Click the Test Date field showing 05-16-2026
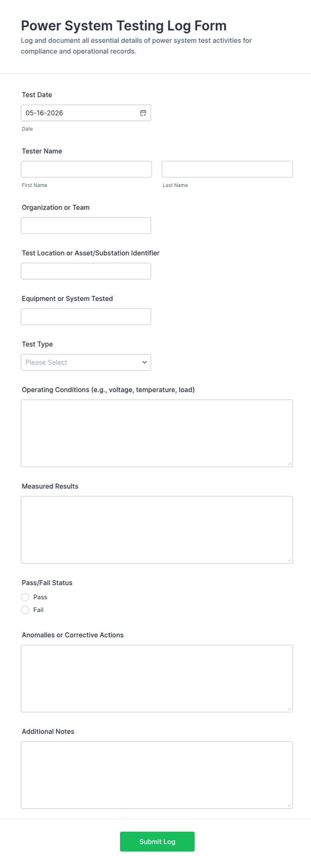Image resolution: width=311 pixels, height=868 pixels. [x=86, y=113]
